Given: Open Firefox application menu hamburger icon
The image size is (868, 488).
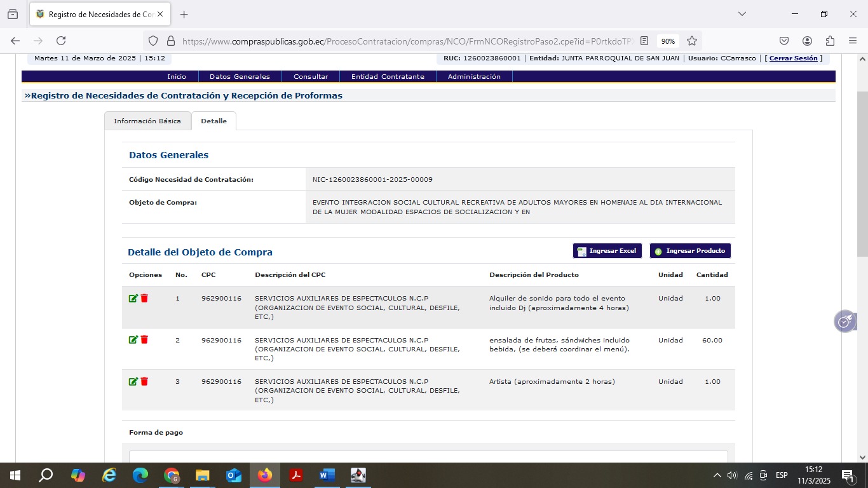Looking at the screenshot, I should click(853, 41).
